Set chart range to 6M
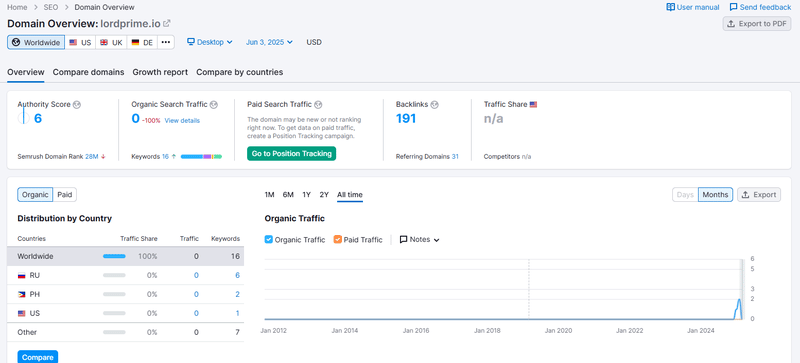The width and height of the screenshot is (800, 363). point(288,195)
